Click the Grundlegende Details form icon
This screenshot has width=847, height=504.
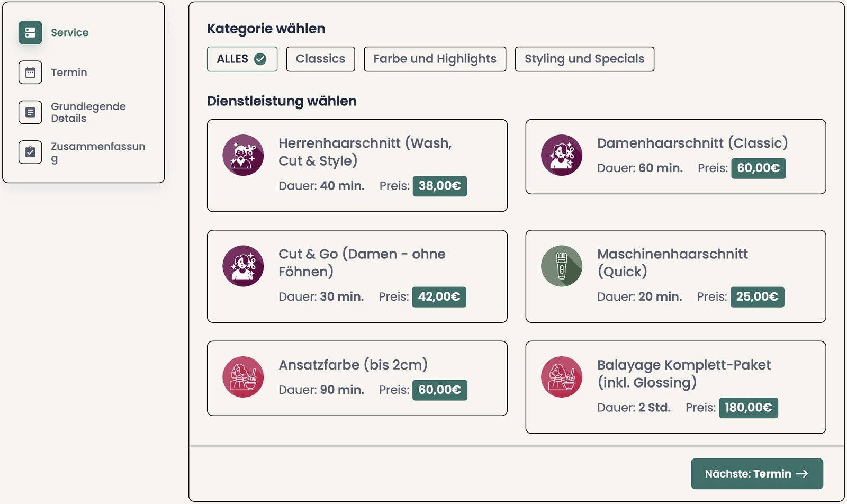pyautogui.click(x=30, y=112)
